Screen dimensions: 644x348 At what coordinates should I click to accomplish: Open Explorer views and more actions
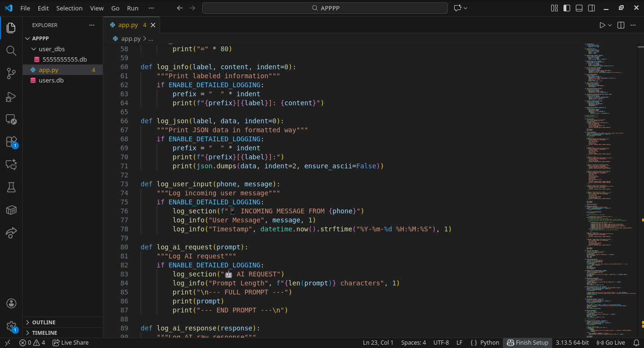pyautogui.click(x=92, y=25)
